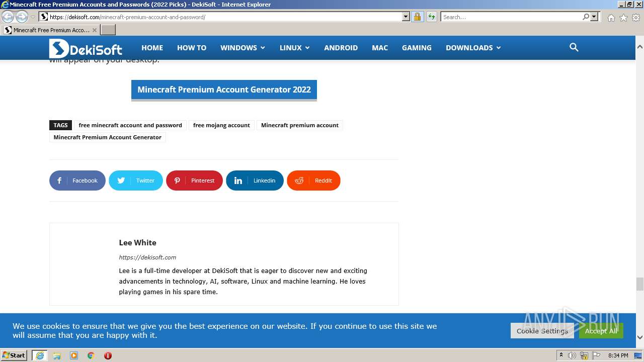
Task: Share the post on Twitter
Action: (136, 180)
